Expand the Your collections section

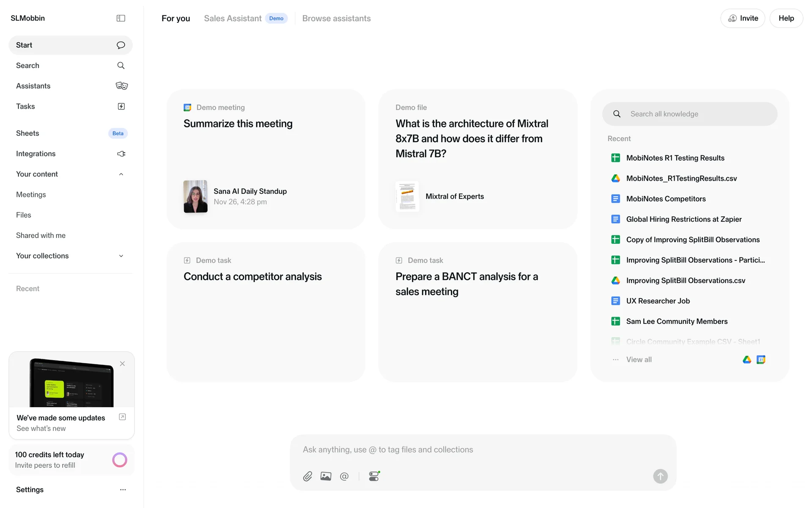121,256
